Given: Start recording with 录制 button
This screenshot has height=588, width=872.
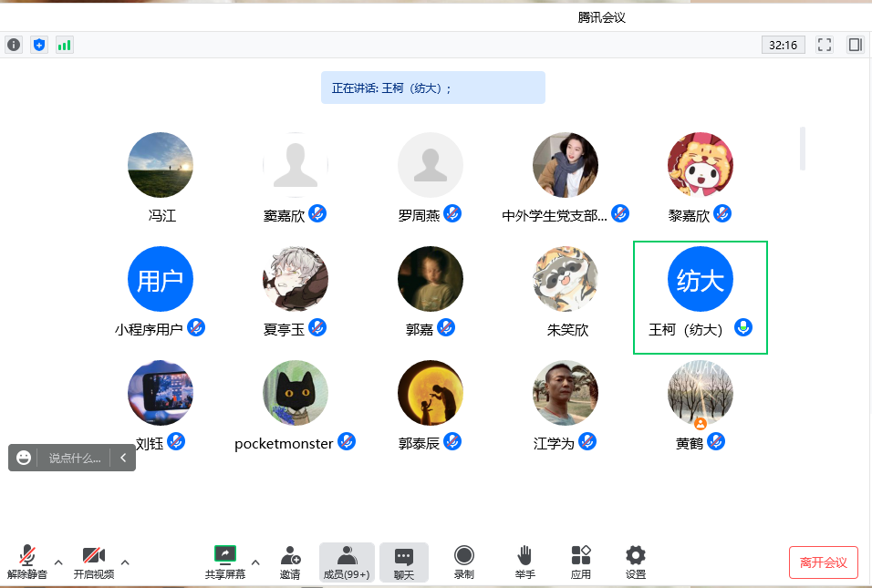Looking at the screenshot, I should pos(463,562).
